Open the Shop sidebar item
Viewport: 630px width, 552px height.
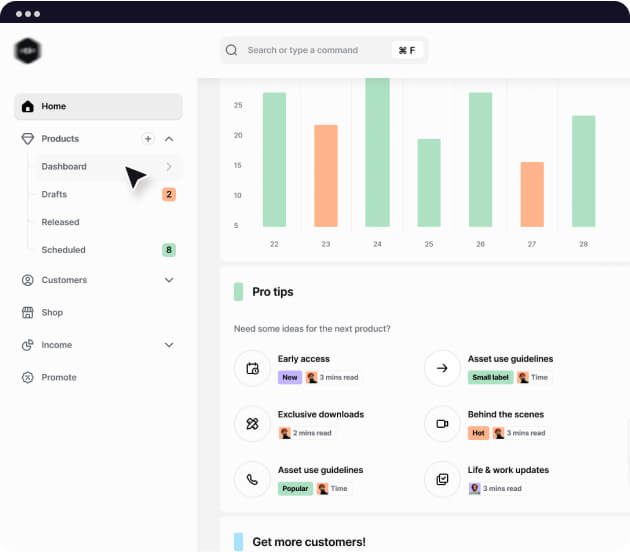[52, 313]
